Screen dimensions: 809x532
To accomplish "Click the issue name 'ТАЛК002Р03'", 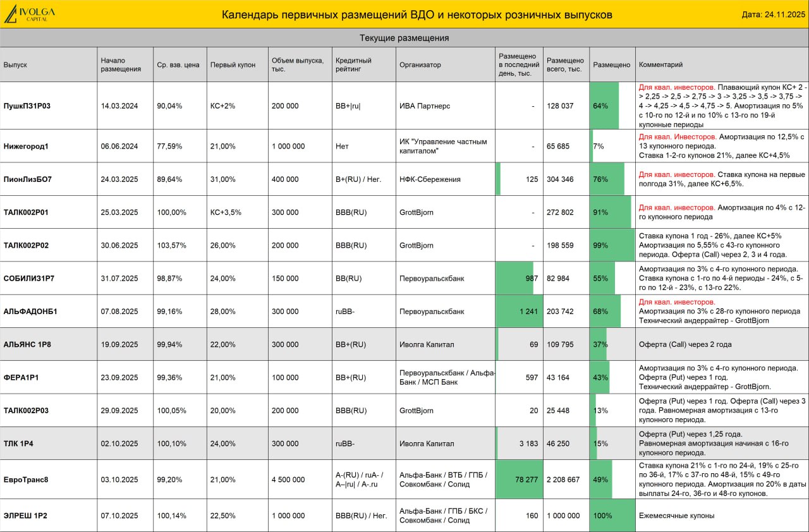I will point(26,411).
